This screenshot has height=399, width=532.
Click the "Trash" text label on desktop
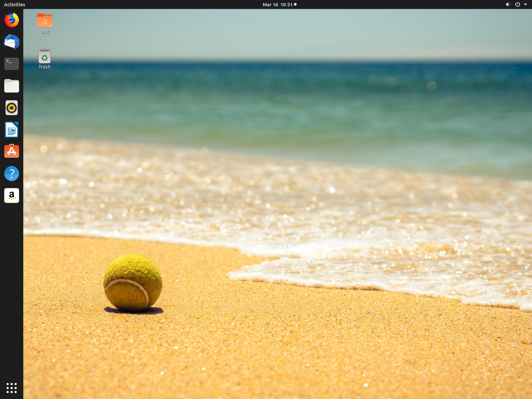point(45,67)
